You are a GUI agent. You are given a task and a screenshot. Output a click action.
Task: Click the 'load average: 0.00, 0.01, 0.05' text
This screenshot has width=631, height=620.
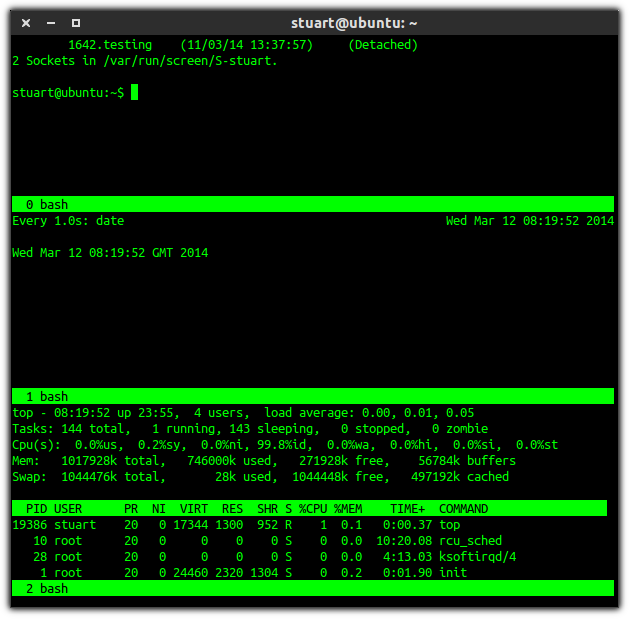pos(369,413)
